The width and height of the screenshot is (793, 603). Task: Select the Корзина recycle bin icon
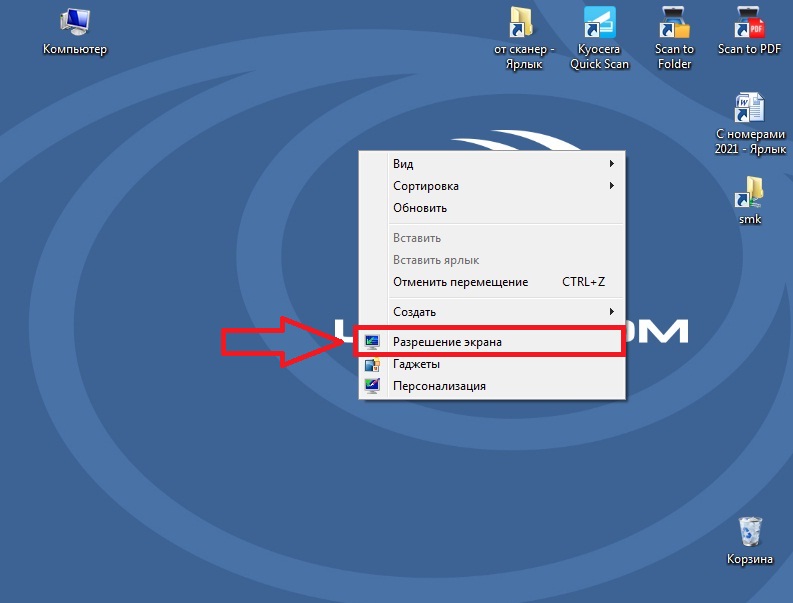pyautogui.click(x=750, y=532)
